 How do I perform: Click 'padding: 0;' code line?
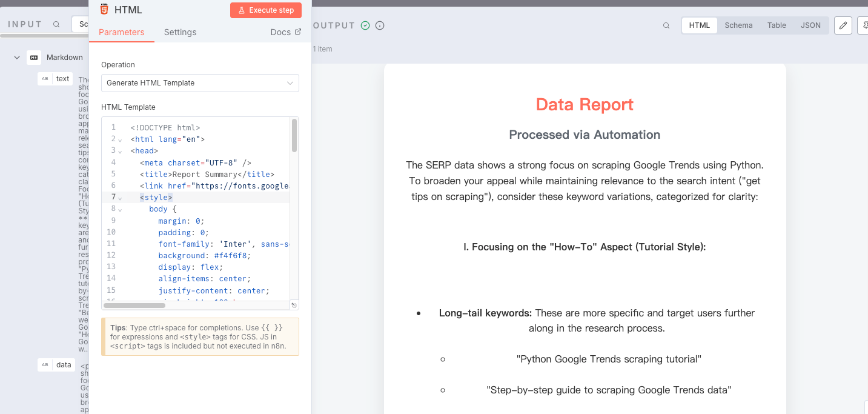click(x=184, y=233)
